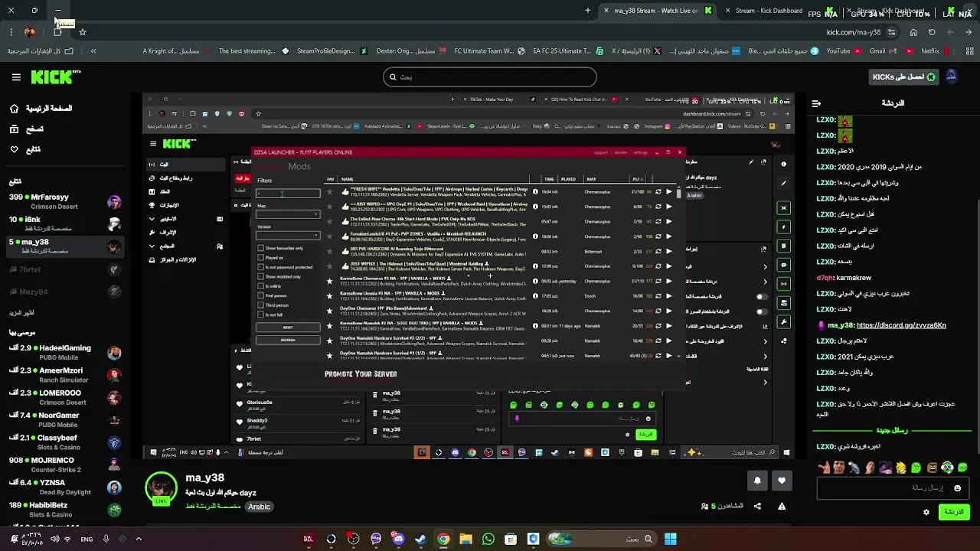Viewport: 980px width, 551px height.
Task: Expand bookmarks overflow chevron
Action: click(x=93, y=51)
